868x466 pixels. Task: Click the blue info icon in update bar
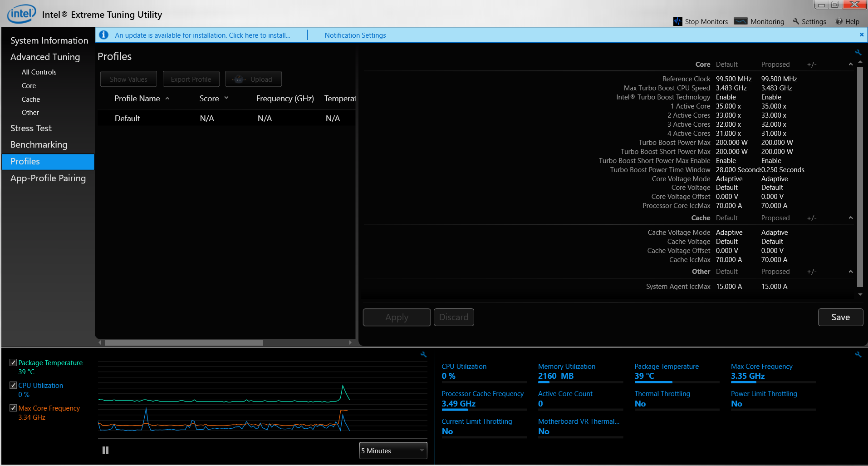point(104,35)
